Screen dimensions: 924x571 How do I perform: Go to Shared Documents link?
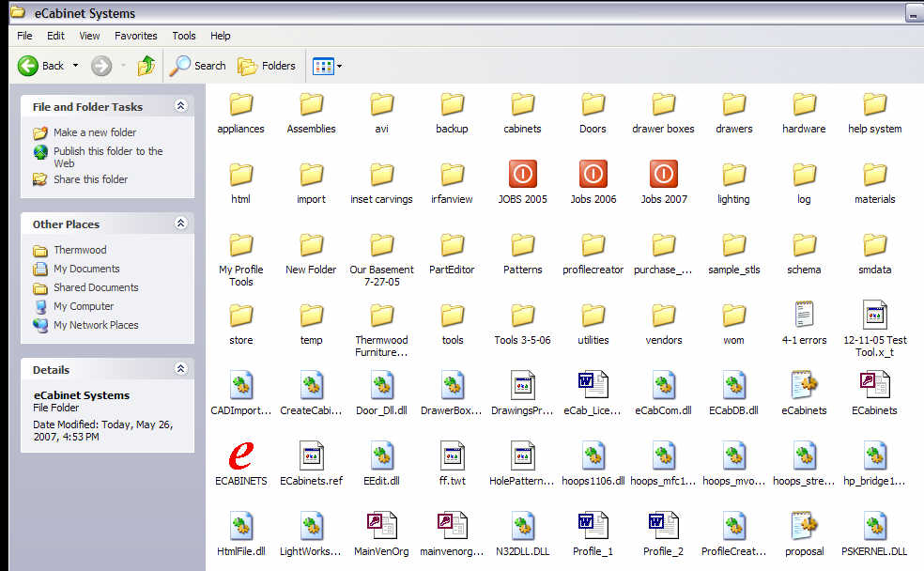pyautogui.click(x=96, y=287)
